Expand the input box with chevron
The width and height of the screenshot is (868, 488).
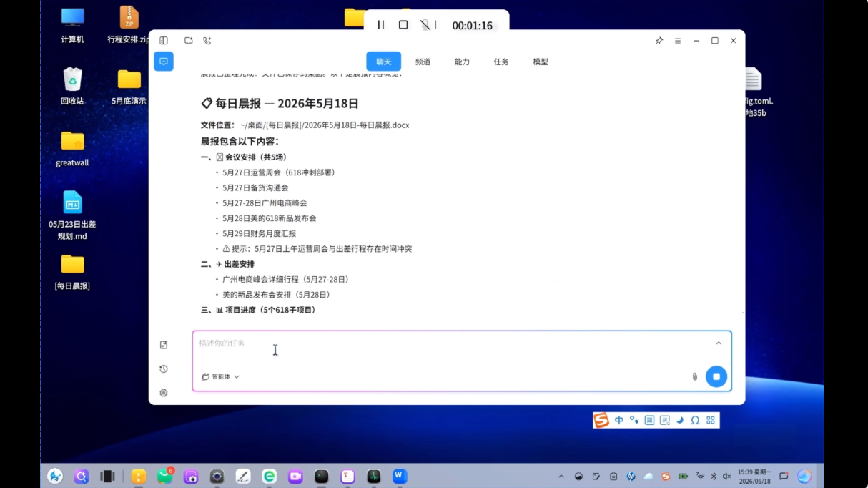pos(719,343)
